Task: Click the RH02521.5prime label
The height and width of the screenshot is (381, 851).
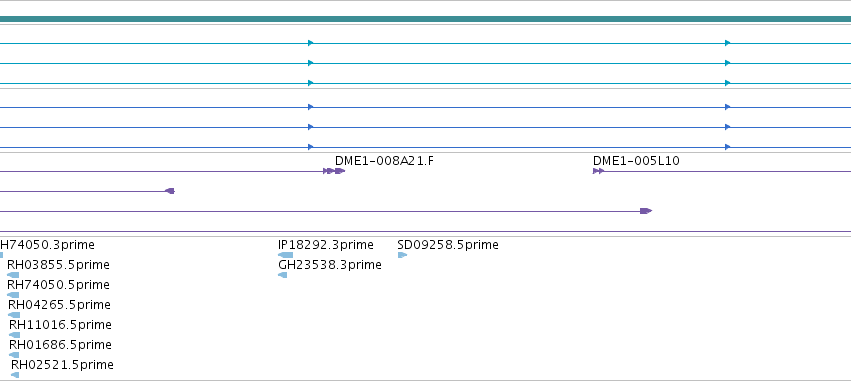Action: click(62, 365)
